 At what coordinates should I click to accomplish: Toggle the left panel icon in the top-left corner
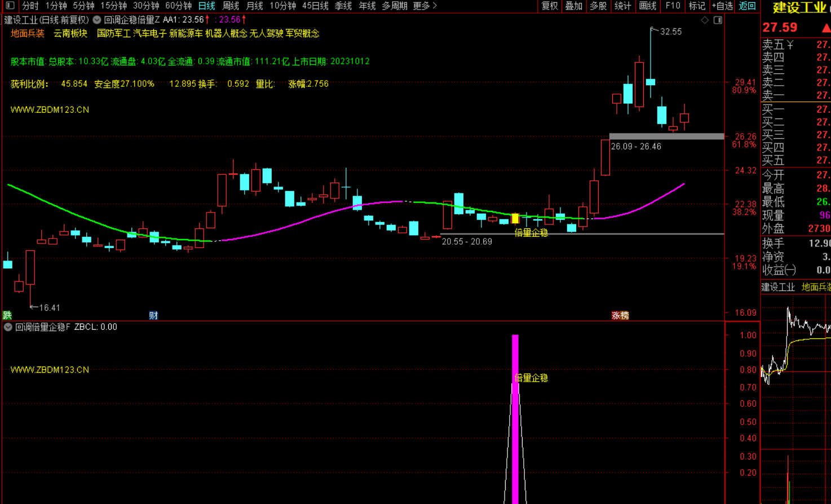coord(10,6)
